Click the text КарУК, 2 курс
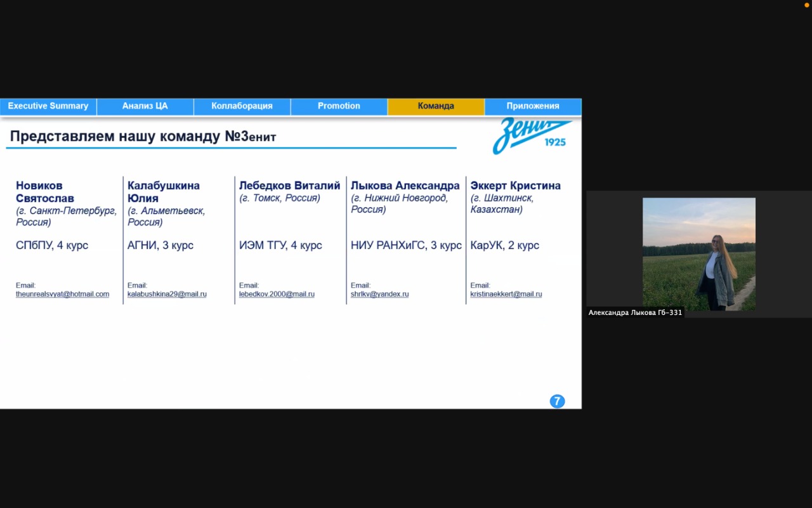Screen dimensions: 812x508 [x=505, y=245]
